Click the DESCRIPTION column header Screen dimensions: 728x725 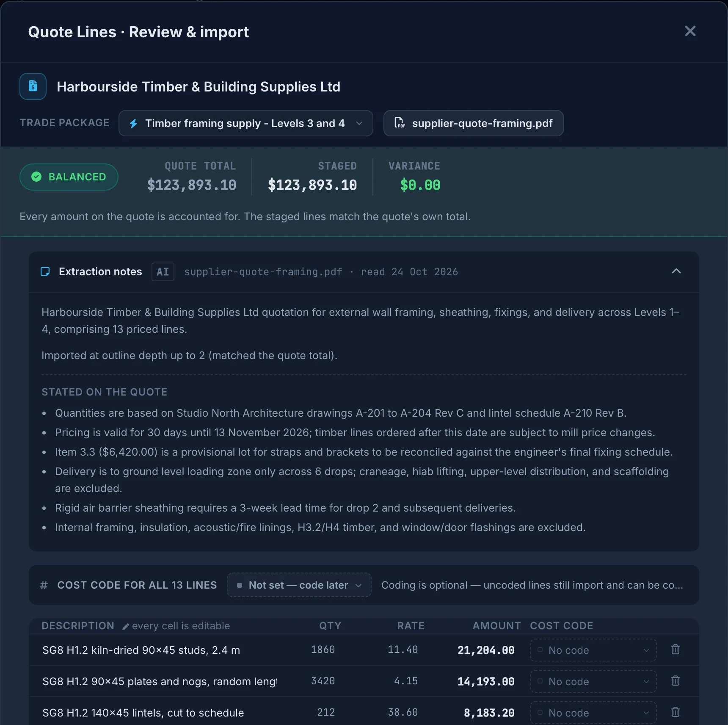(78, 626)
